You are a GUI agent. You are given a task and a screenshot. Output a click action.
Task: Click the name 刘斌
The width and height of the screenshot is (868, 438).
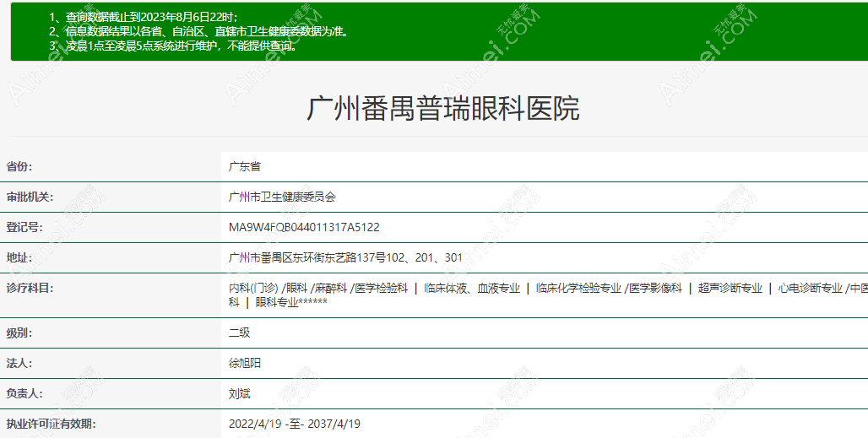pos(240,394)
